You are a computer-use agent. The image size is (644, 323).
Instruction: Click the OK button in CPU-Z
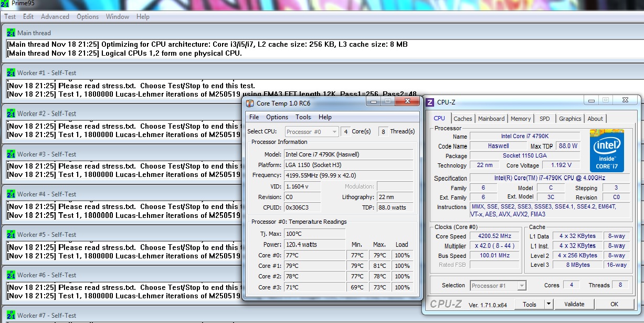pos(614,304)
